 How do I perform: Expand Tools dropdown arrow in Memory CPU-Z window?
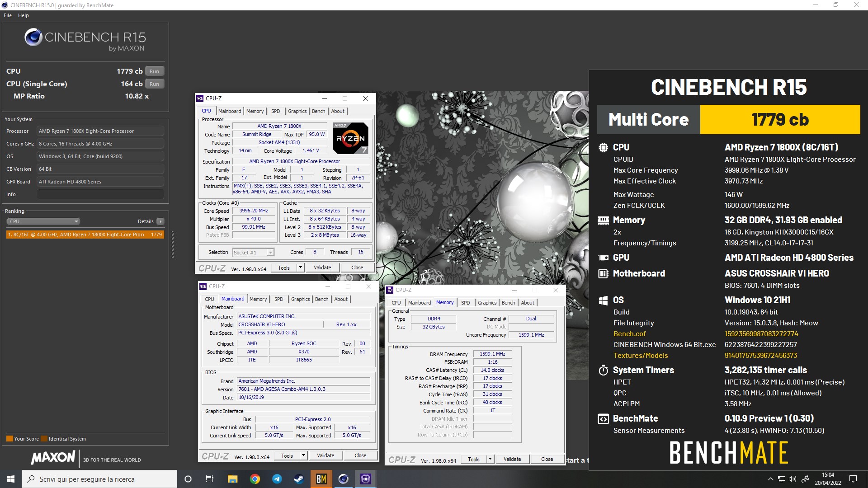(490, 459)
